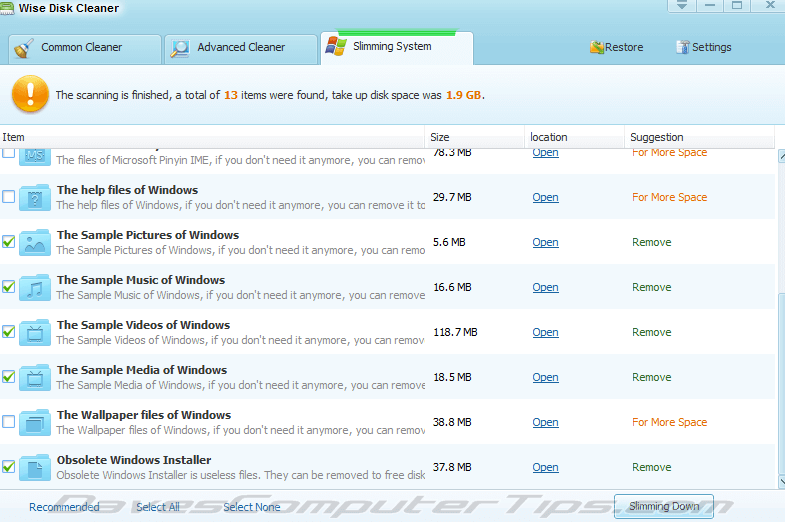This screenshot has width=785, height=522.
Task: Click the Obsolete Windows Installer folder icon
Action: click(x=35, y=467)
